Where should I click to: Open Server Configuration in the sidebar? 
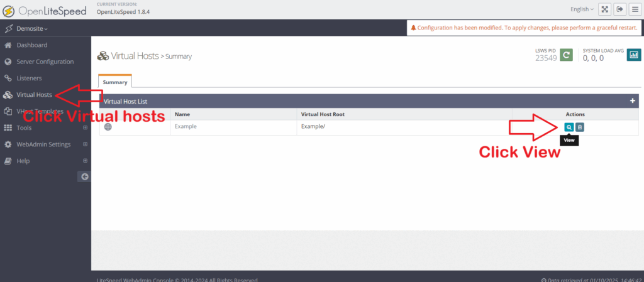(45, 62)
